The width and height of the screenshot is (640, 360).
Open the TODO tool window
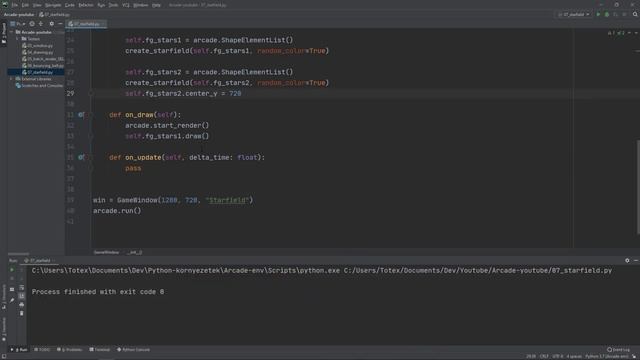tap(42, 350)
